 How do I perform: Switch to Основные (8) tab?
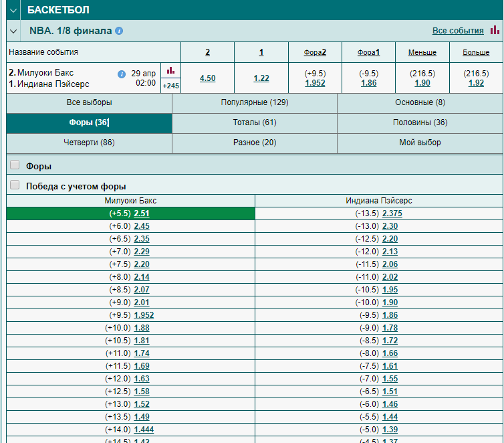pyautogui.click(x=420, y=102)
